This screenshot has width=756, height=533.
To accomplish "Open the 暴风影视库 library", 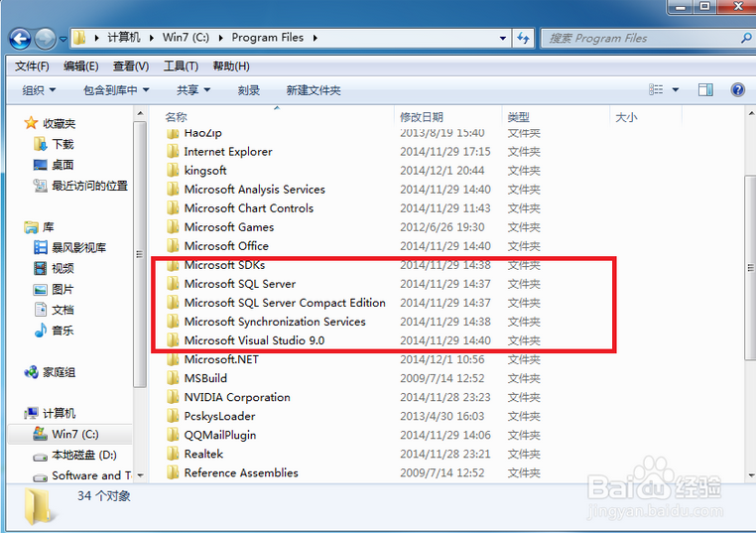I will point(78,248).
